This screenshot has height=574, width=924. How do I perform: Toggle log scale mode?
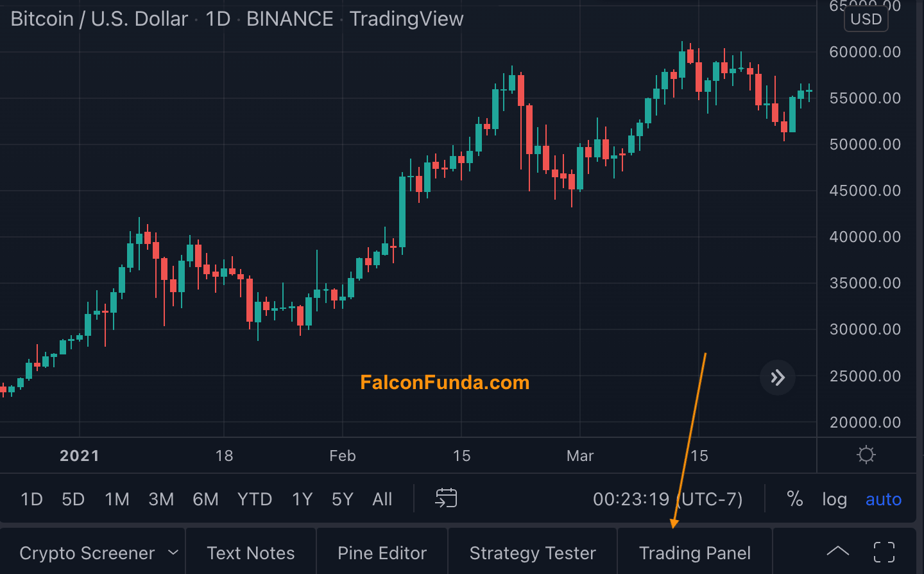[x=834, y=500]
